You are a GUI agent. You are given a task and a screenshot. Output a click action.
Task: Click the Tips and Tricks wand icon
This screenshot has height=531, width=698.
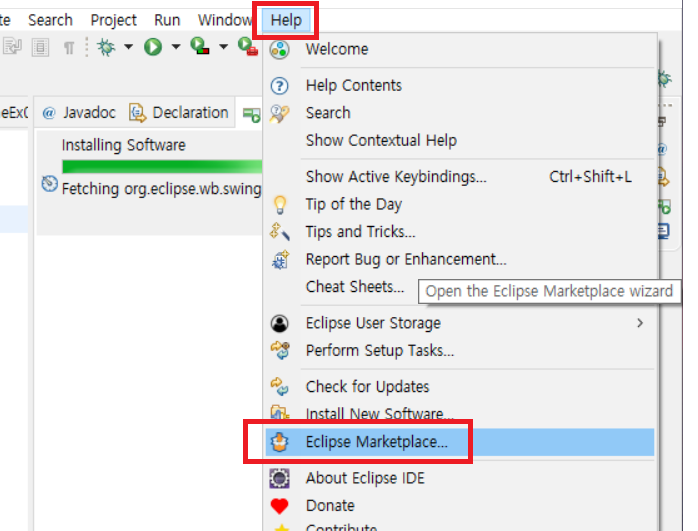coord(280,232)
